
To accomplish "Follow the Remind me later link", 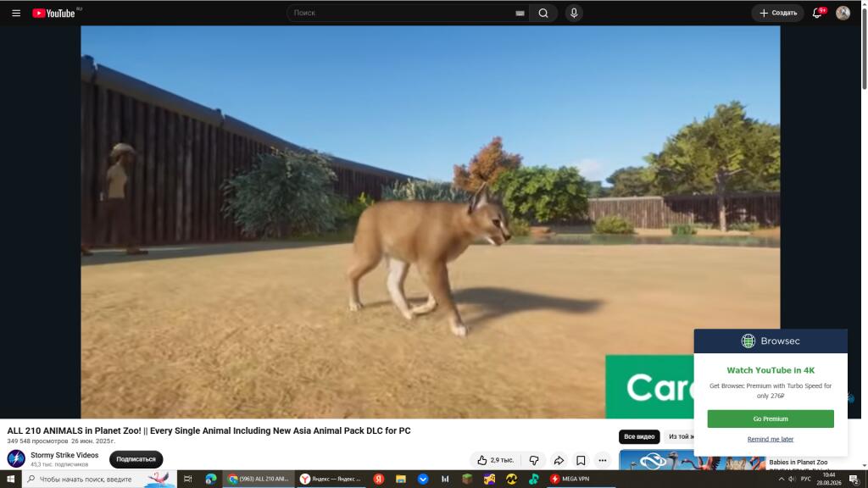I will [x=770, y=440].
